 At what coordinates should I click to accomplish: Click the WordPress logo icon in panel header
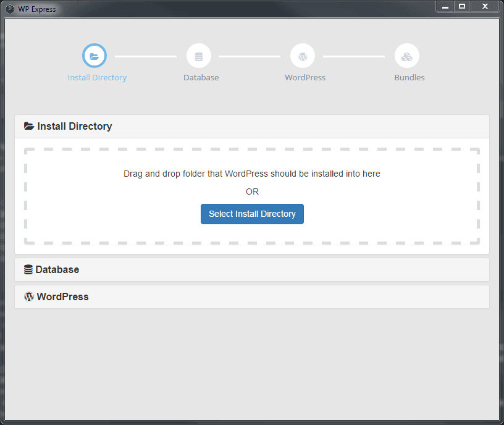click(29, 297)
